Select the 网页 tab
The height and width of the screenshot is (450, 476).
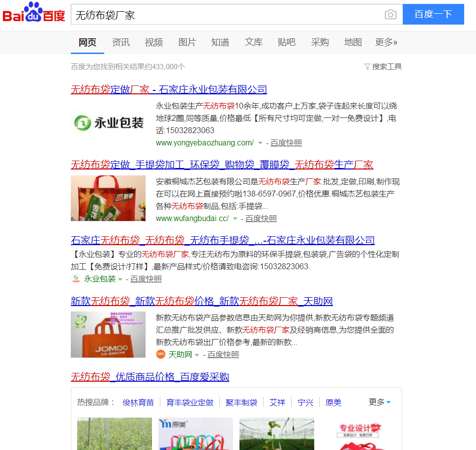pyautogui.click(x=88, y=42)
